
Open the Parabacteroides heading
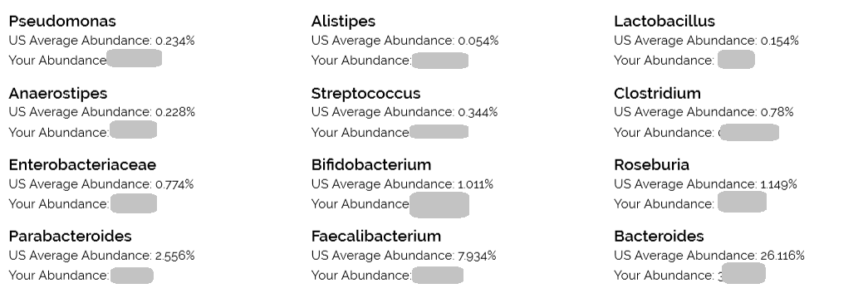71,236
